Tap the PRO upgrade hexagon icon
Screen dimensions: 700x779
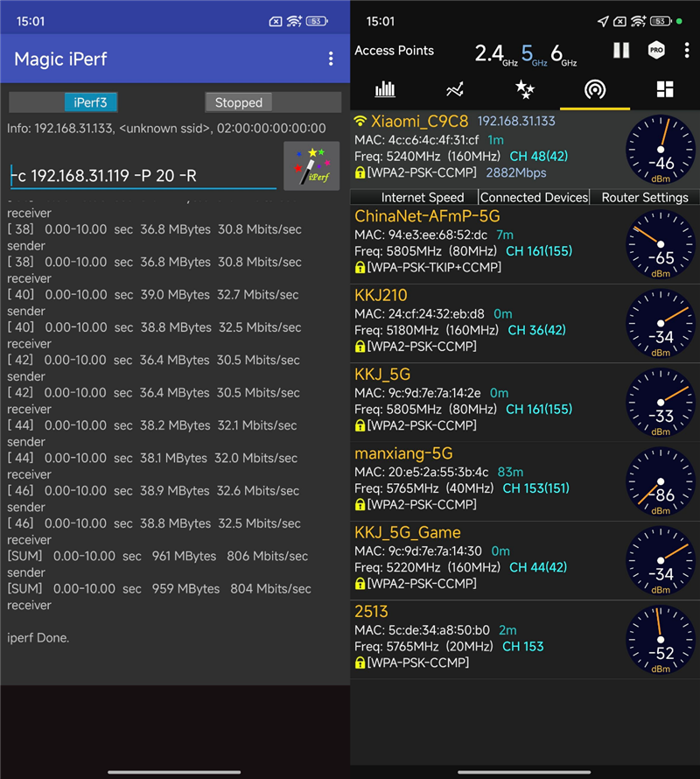click(656, 50)
